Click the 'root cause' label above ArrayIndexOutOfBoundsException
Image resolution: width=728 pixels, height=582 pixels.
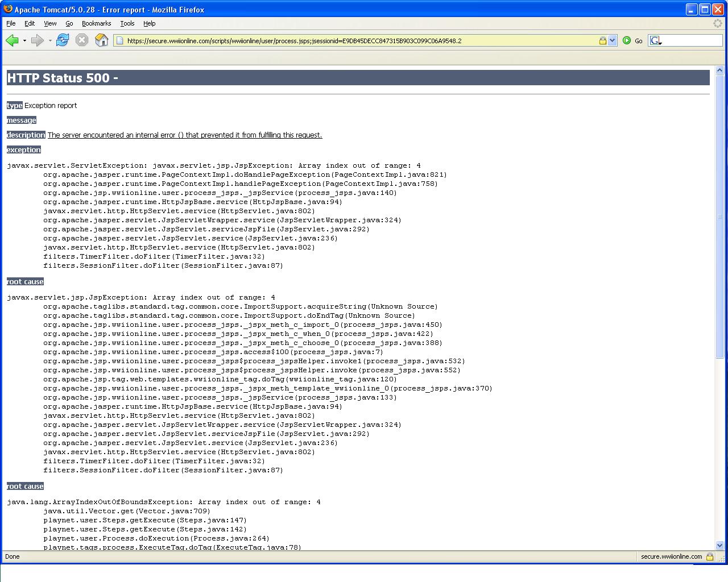point(25,487)
